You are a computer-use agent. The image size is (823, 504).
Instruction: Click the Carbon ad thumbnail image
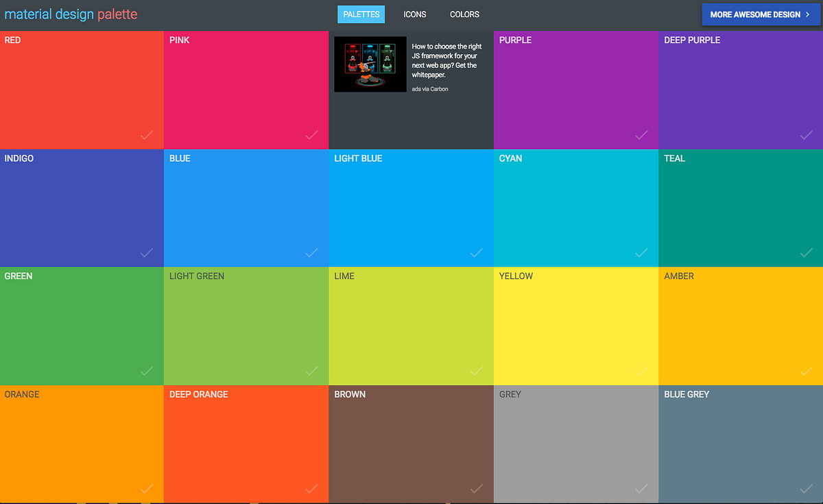pos(370,64)
